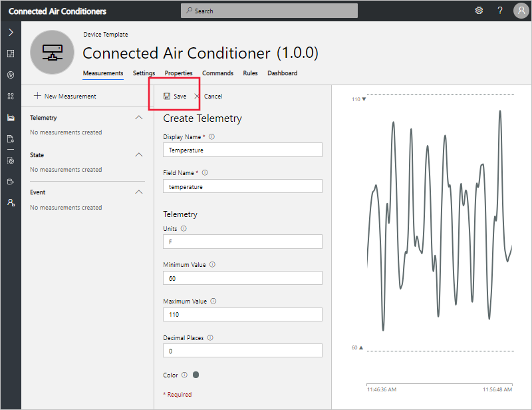The height and width of the screenshot is (410, 532).
Task: Open the Analytics chart sidebar icon
Action: [11, 118]
